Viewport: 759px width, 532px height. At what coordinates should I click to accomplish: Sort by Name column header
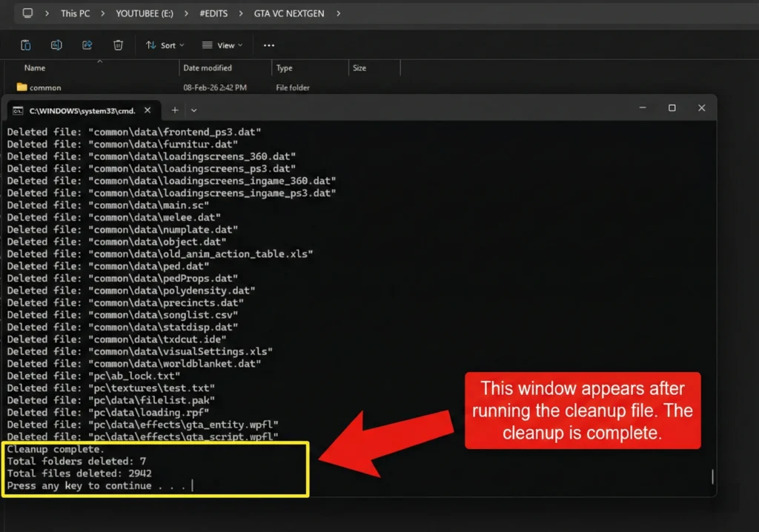coord(35,68)
